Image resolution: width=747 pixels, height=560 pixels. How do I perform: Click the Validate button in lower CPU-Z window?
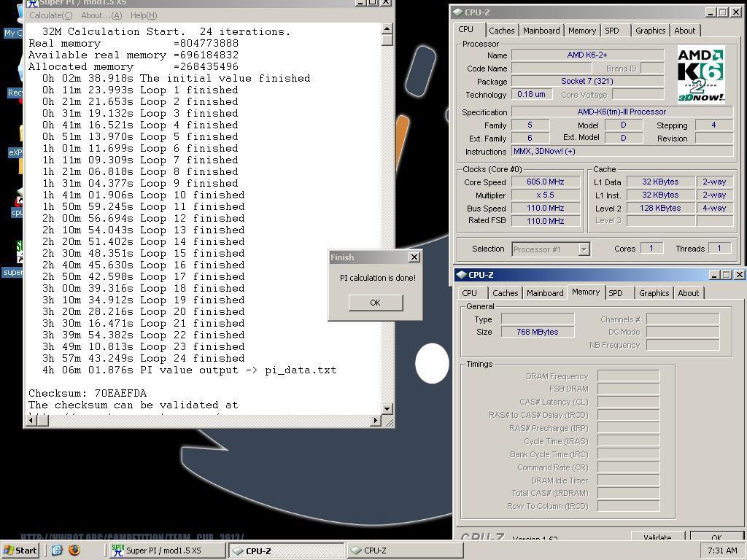(x=657, y=536)
